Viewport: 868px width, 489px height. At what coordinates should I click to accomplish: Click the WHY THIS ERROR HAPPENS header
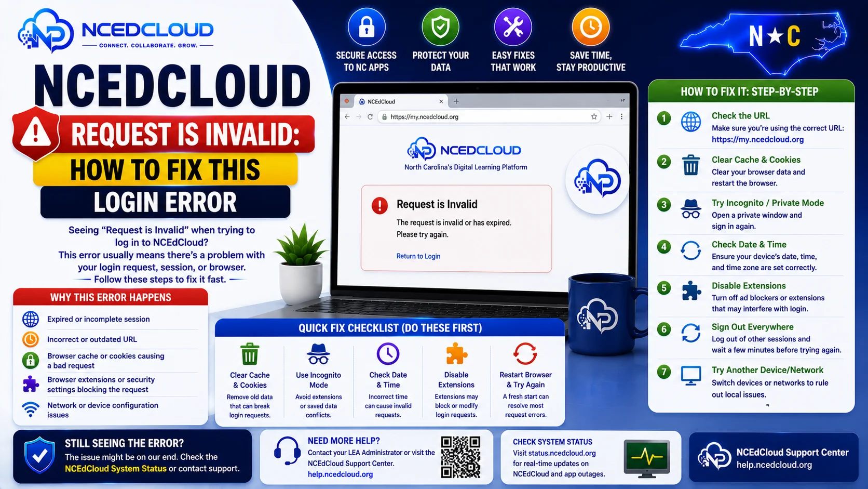tap(111, 297)
